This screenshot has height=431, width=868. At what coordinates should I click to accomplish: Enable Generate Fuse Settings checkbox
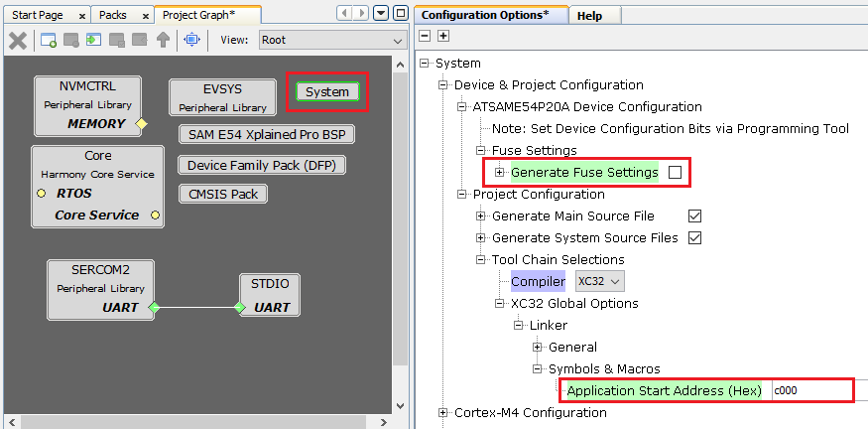coord(676,173)
